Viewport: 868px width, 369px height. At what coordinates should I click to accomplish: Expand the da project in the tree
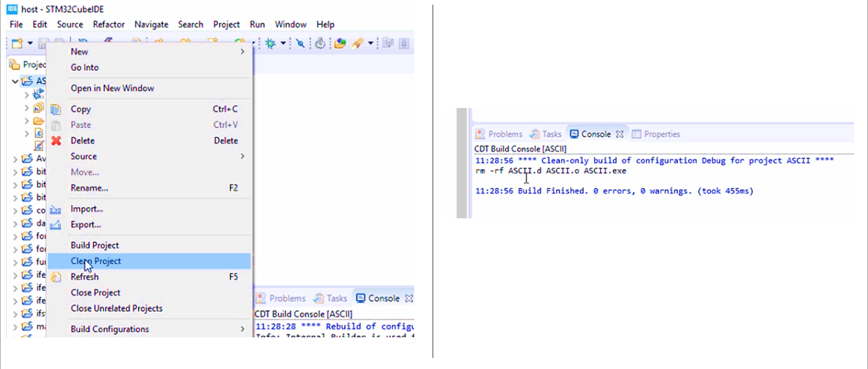point(15,223)
